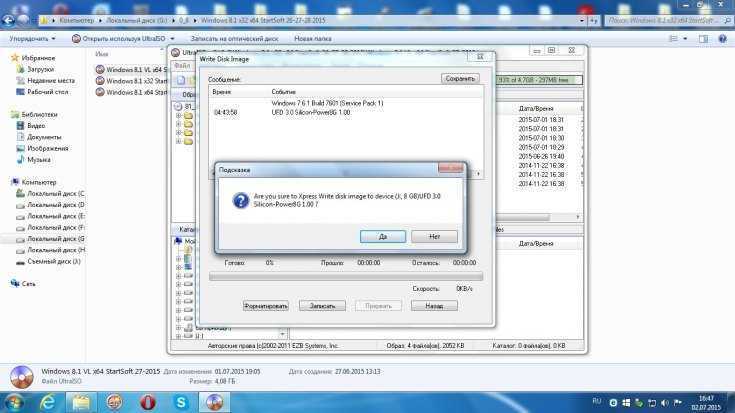735x413 pixels.
Task: Click Дата/Время column header in UltraISO upper pane
Action: point(535,108)
